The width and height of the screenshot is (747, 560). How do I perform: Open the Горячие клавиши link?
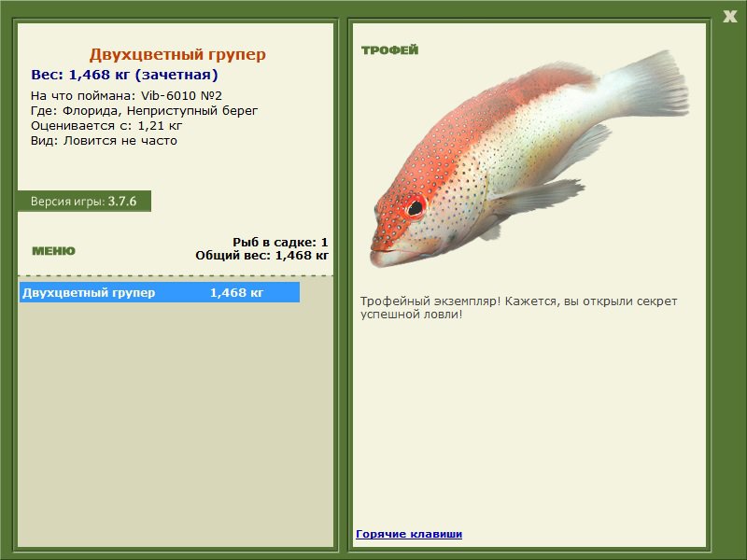point(409,534)
